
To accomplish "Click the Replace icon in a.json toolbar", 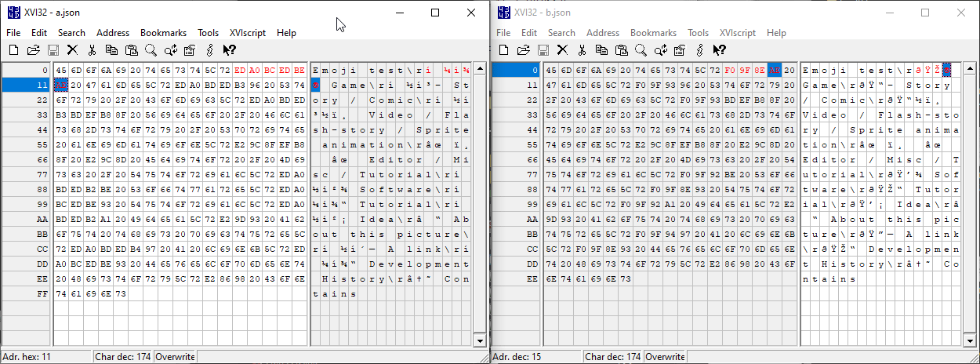I will pyautogui.click(x=169, y=50).
